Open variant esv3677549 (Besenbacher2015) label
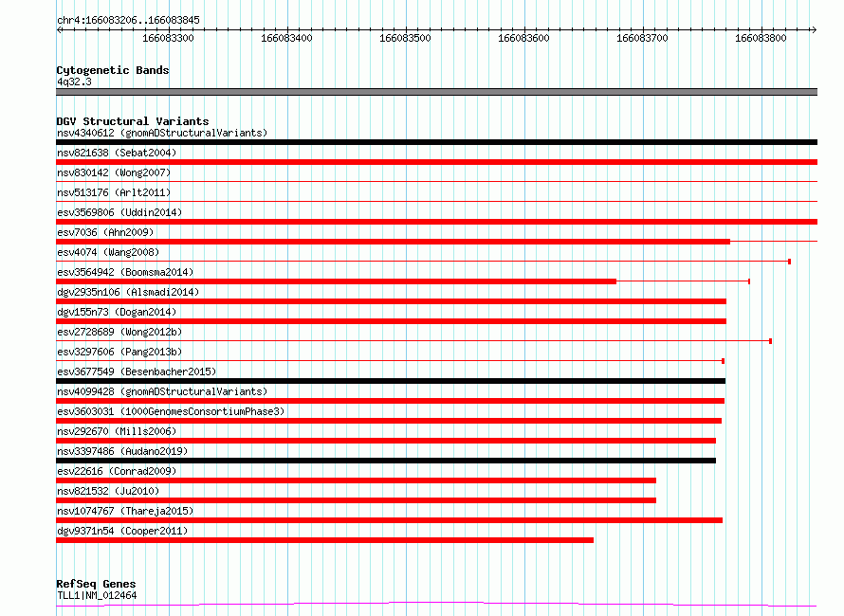This screenshot has width=844, height=616. click(x=137, y=371)
